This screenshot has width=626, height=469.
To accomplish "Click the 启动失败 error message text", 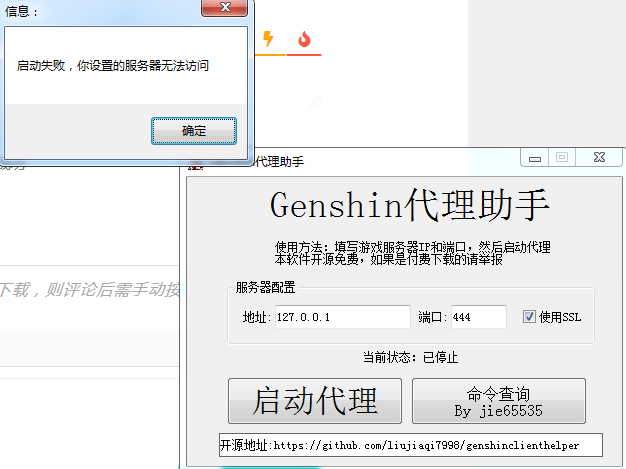I will coord(113,65).
